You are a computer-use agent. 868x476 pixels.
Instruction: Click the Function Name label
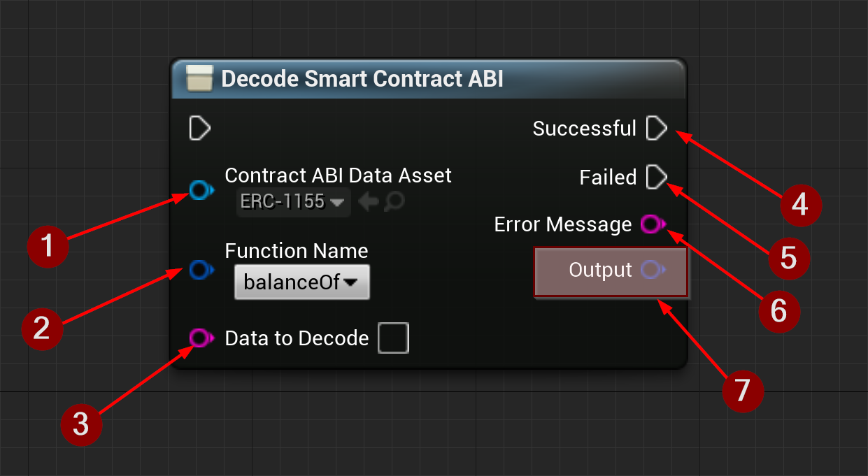pyautogui.click(x=297, y=250)
